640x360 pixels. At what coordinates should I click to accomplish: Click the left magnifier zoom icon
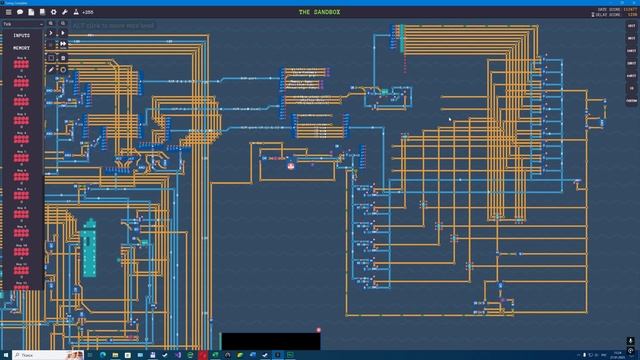pyautogui.click(x=51, y=24)
